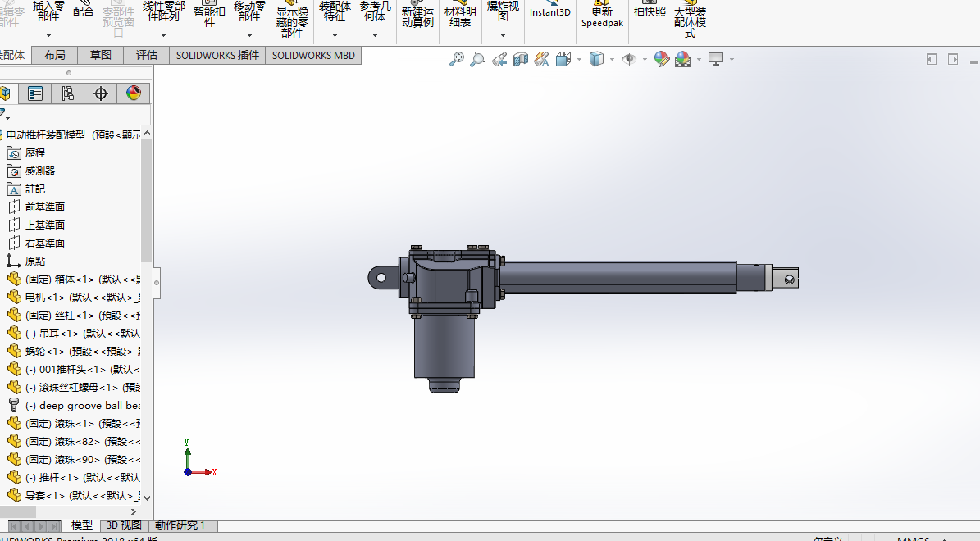Click the 配合 (Mate) button
The height and width of the screenshot is (541, 980).
click(84, 11)
